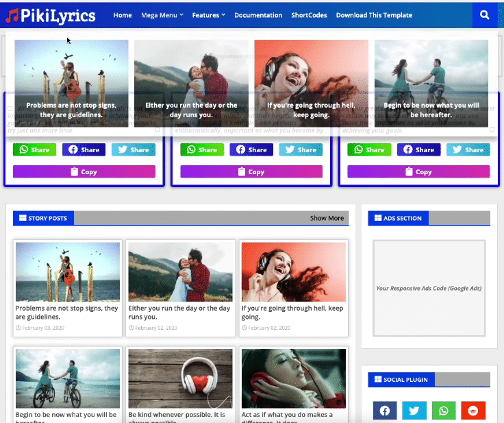Click Twitter Share button in third quote card
Viewport: 504px width, 423px height.
[468, 149]
